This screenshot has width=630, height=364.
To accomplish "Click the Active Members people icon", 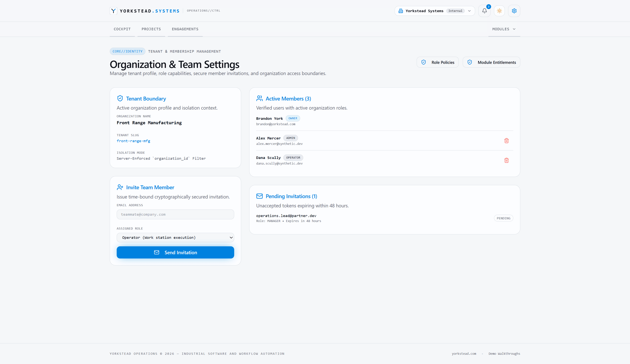I will 259,99.
